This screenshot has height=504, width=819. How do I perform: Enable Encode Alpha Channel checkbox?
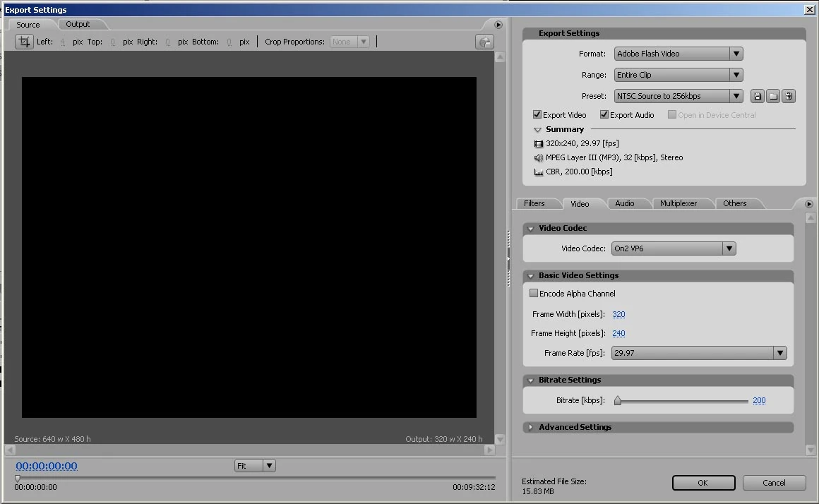tap(534, 293)
